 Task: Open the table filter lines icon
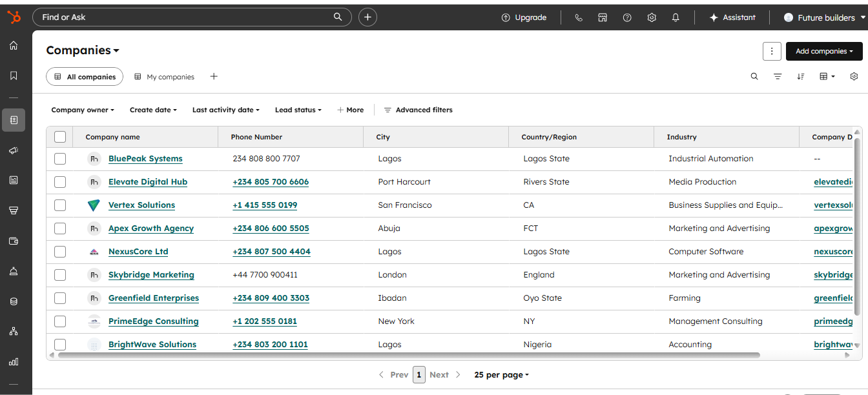778,76
